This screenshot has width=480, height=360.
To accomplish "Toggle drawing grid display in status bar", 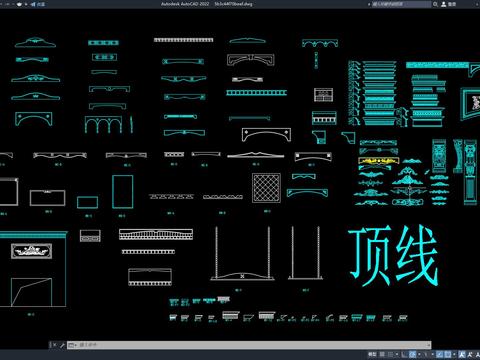I will click(x=382, y=354).
